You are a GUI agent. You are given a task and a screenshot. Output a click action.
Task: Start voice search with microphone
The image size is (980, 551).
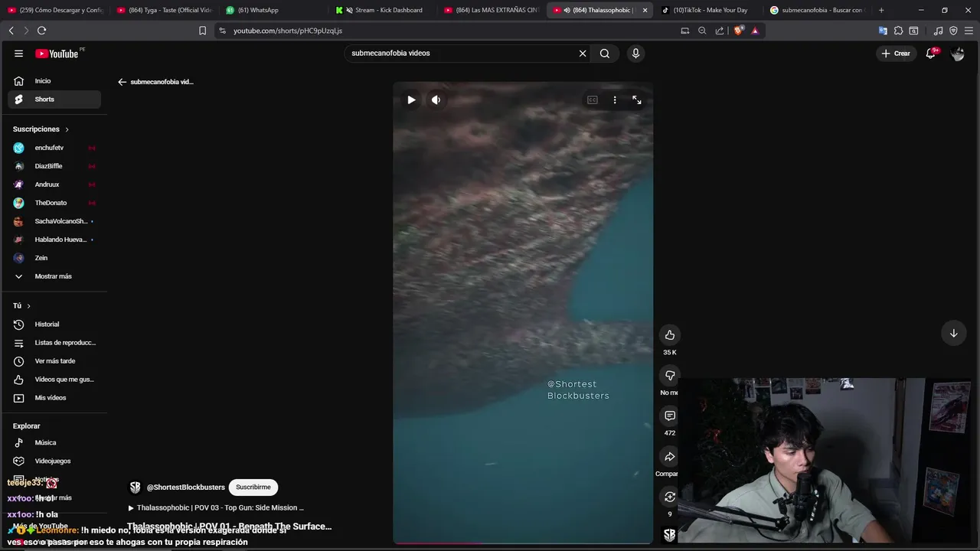click(x=635, y=54)
